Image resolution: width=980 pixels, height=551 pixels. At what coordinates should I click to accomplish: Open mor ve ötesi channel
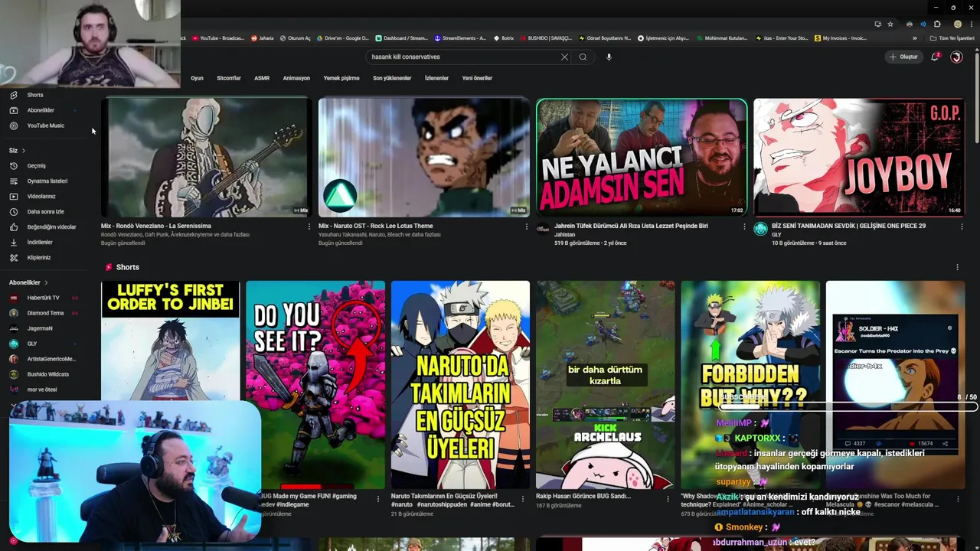pos(41,390)
